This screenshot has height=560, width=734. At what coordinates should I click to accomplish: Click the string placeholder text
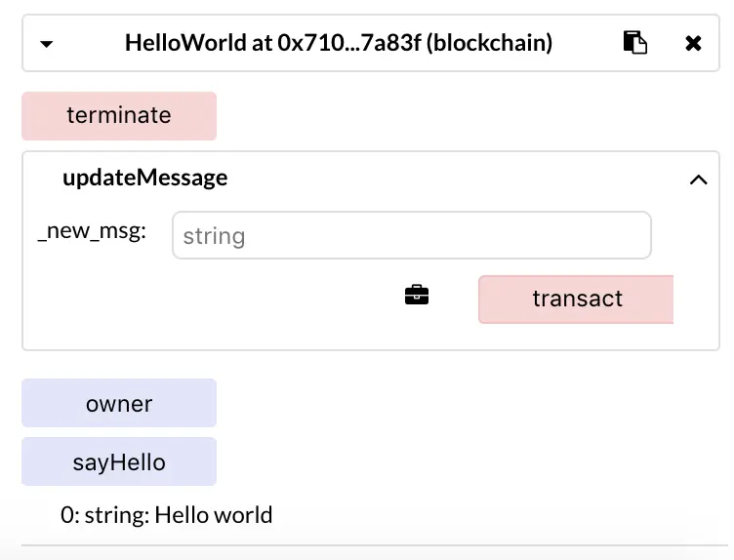(214, 236)
